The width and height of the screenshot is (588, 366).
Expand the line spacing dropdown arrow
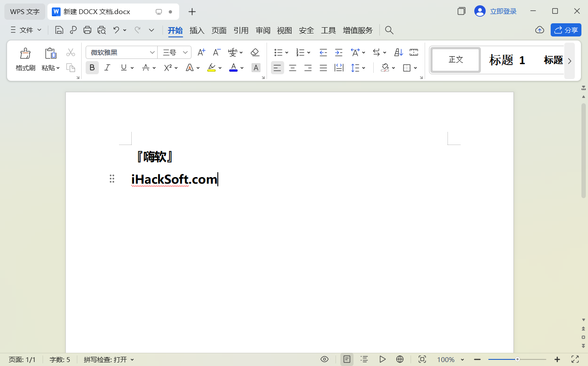pyautogui.click(x=364, y=68)
